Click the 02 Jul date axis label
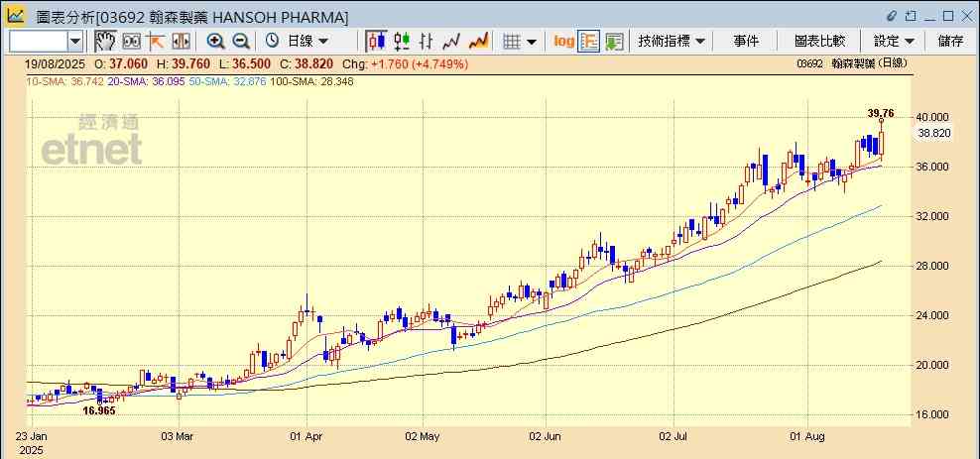 [x=674, y=435]
